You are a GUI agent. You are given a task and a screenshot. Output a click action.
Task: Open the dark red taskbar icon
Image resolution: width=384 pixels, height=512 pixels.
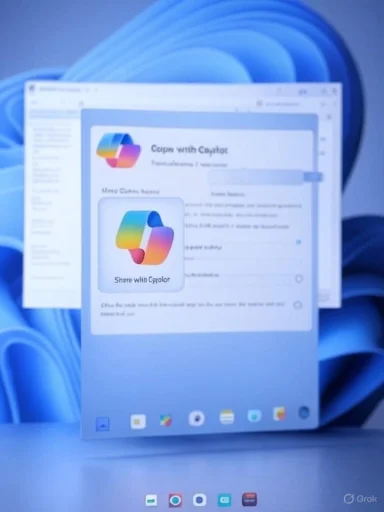249,499
